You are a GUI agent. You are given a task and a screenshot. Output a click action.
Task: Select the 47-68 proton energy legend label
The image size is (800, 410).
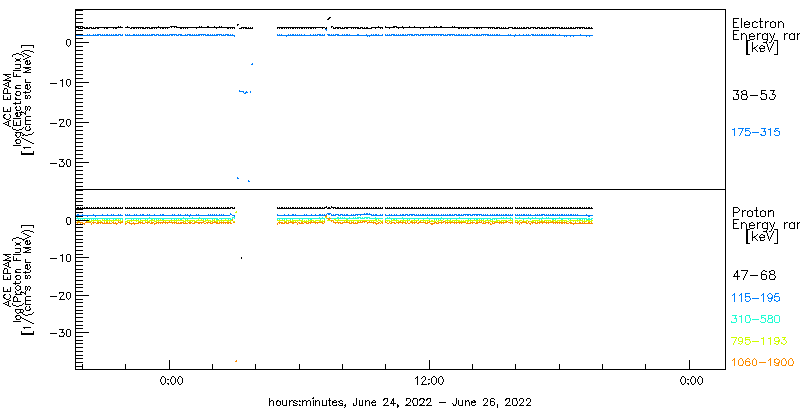pyautogui.click(x=754, y=276)
